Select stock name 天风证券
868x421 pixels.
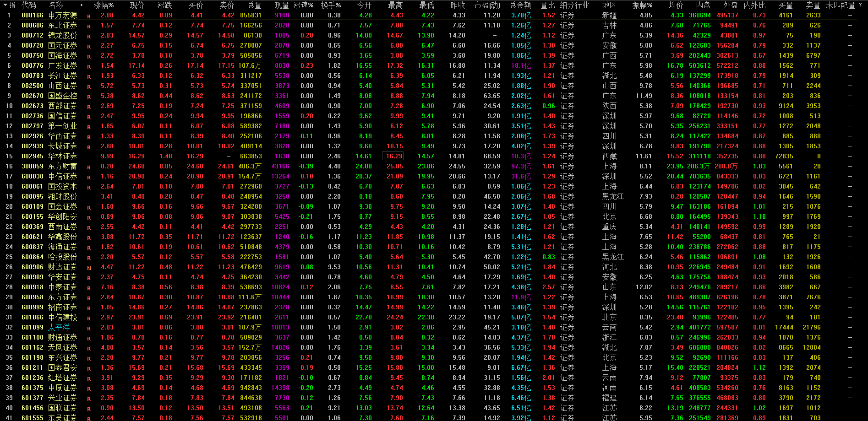[x=63, y=347]
